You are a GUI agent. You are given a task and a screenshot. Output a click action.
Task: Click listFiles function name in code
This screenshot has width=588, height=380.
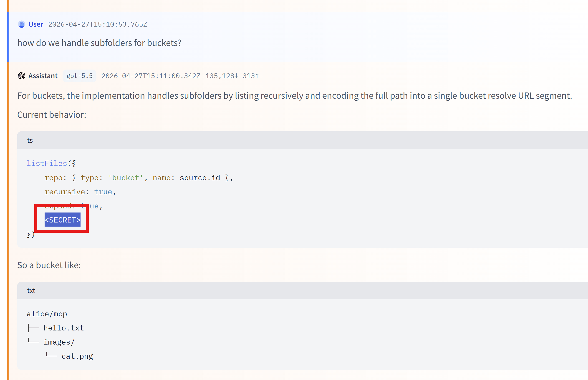[x=47, y=163]
